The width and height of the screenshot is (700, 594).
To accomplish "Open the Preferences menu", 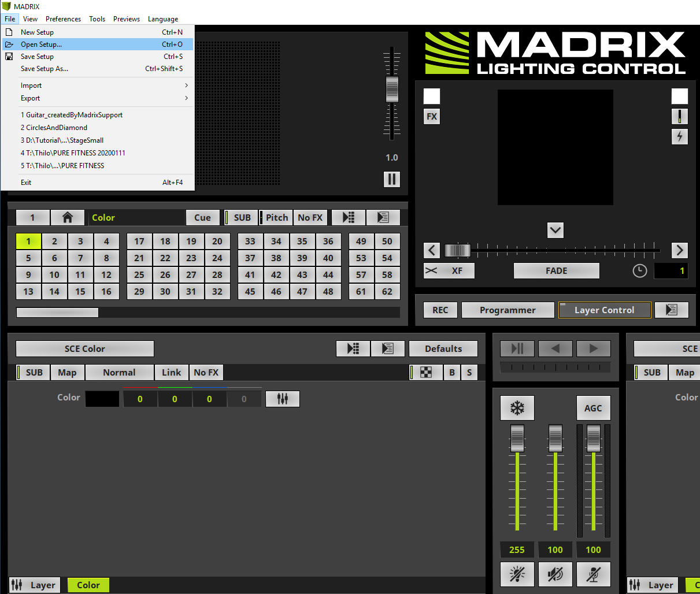I will click(x=64, y=19).
